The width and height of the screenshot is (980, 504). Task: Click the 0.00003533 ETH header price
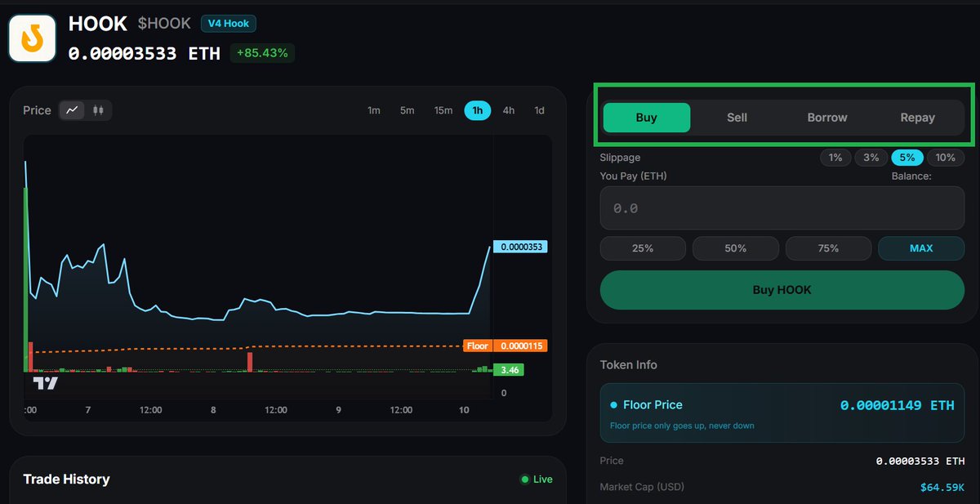(145, 53)
